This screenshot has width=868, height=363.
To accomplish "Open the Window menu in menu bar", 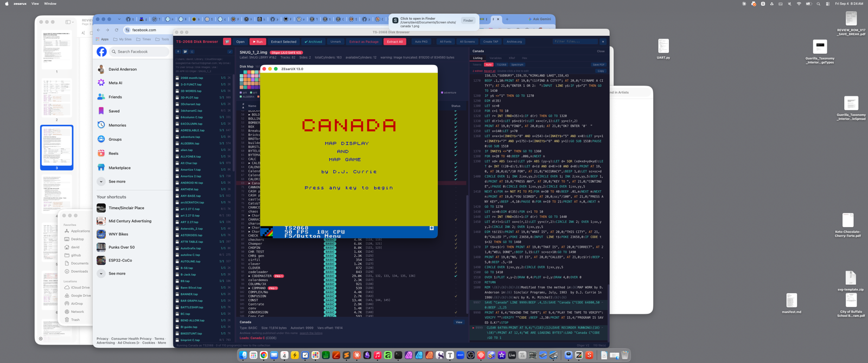I will pos(50,4).
